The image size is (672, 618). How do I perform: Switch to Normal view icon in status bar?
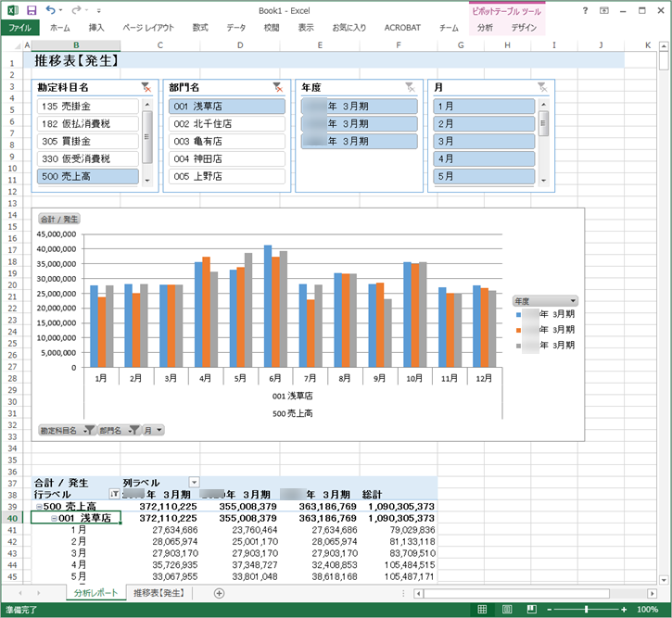click(482, 609)
